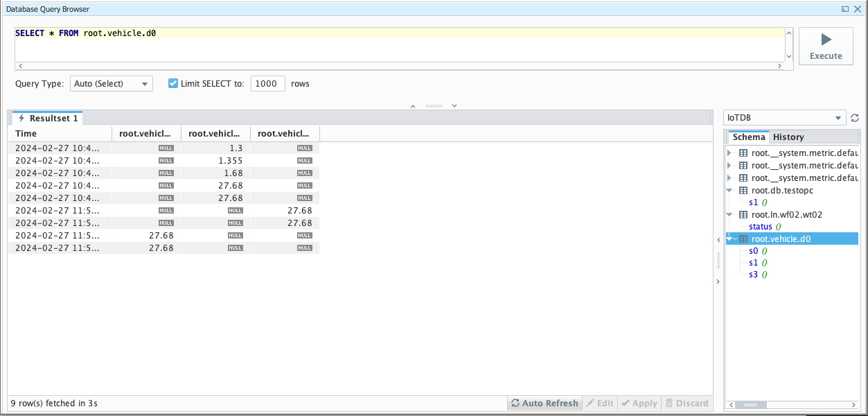Image resolution: width=868 pixels, height=416 pixels.
Task: Click the Execute play icon
Action: click(826, 40)
